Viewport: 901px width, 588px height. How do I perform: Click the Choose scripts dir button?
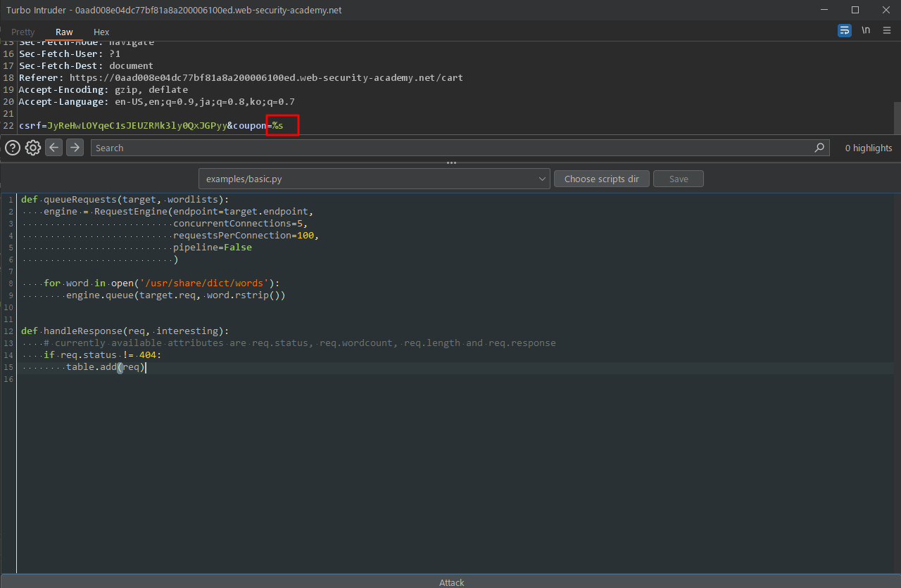pyautogui.click(x=601, y=179)
